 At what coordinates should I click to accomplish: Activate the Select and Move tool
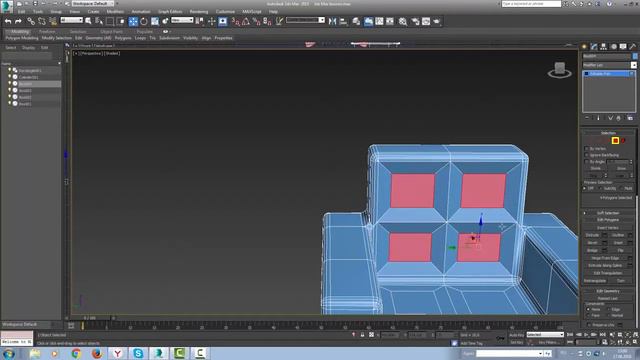point(133,21)
